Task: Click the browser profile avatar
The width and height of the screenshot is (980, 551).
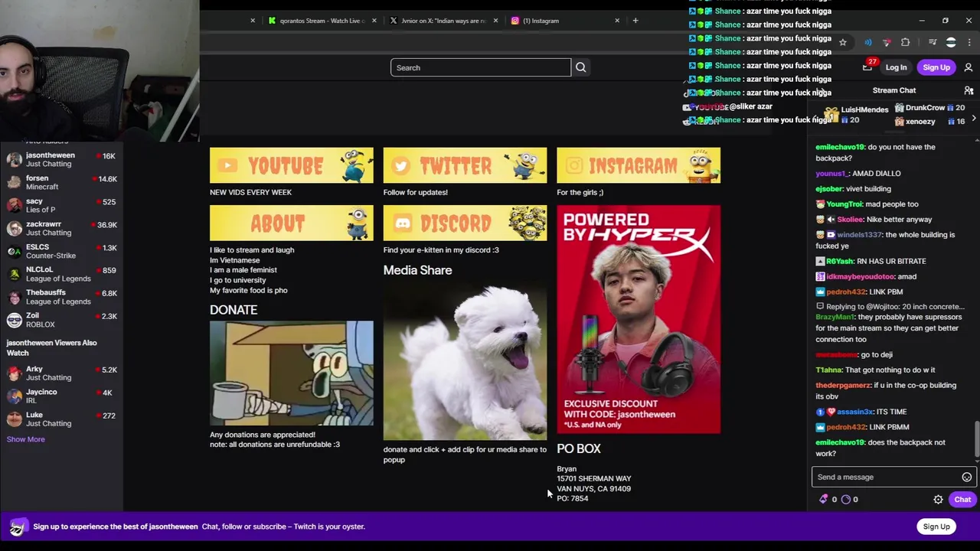Action: coord(951,42)
